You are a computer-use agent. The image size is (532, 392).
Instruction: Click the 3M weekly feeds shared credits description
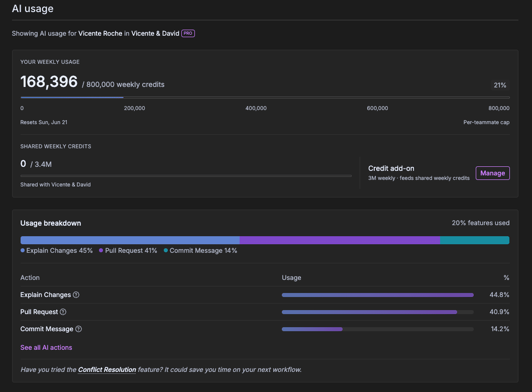(418, 178)
